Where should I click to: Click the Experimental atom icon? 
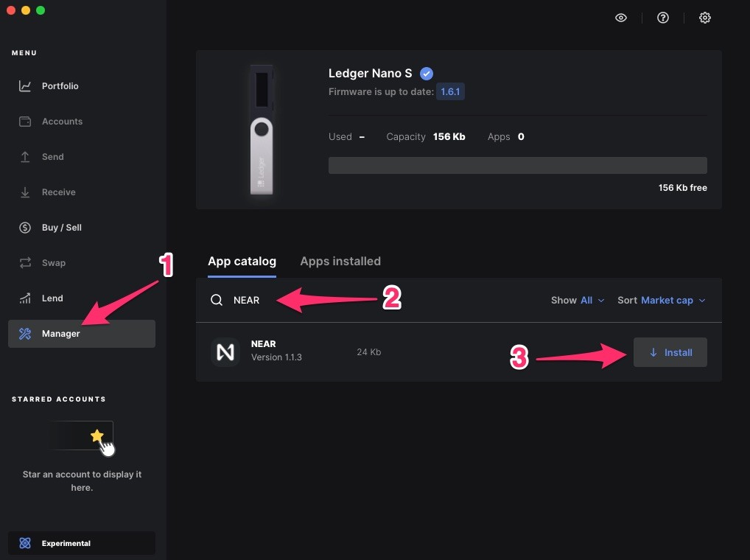pyautogui.click(x=25, y=543)
